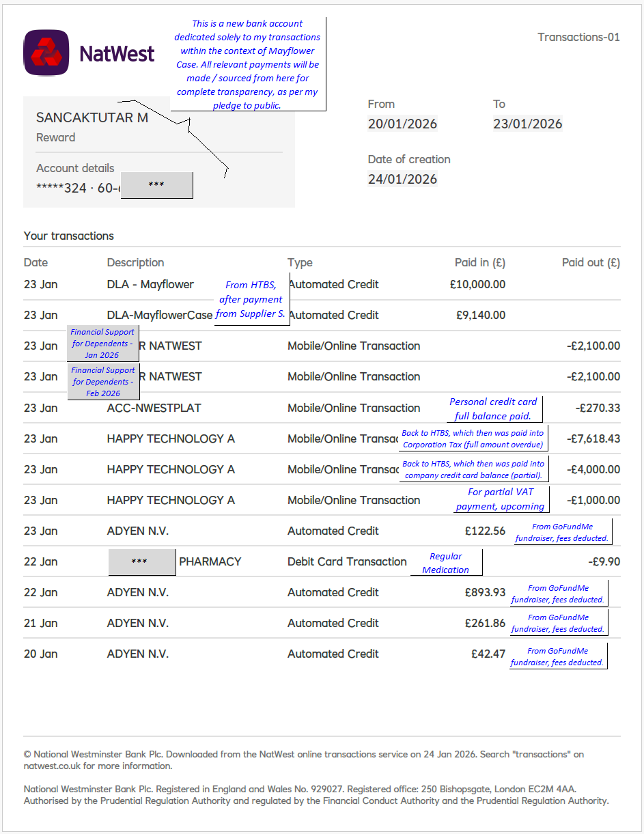Click the 20 Jan date cell
The image size is (644, 836).
pos(40,654)
